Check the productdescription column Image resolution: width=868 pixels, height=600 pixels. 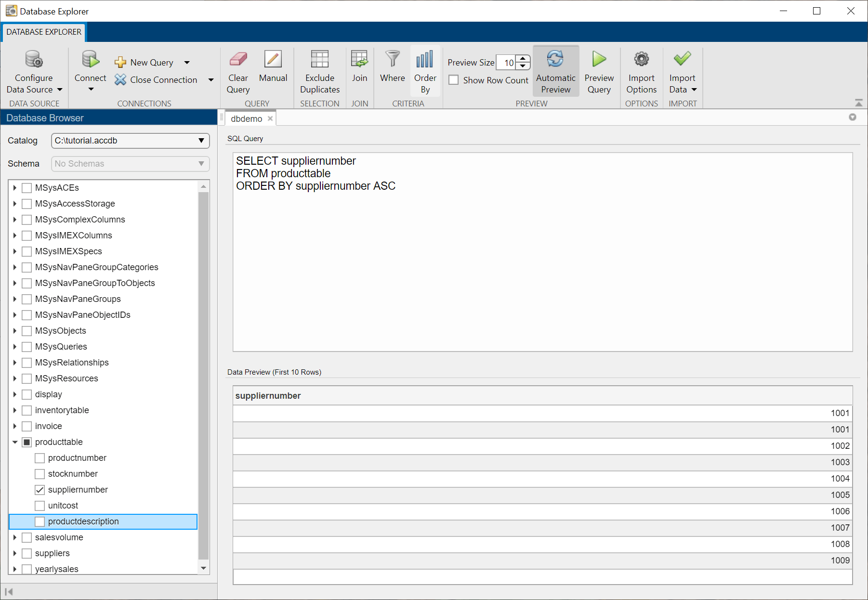click(40, 522)
